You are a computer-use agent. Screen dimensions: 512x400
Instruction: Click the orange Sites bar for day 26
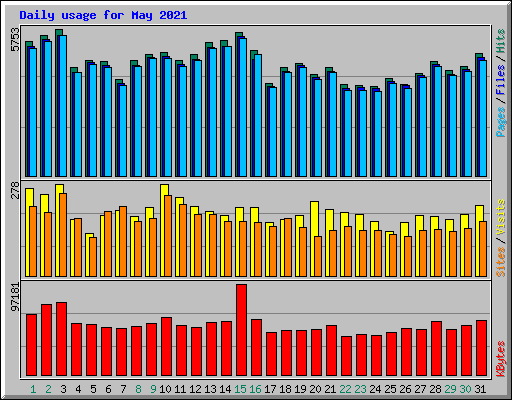[408, 256]
